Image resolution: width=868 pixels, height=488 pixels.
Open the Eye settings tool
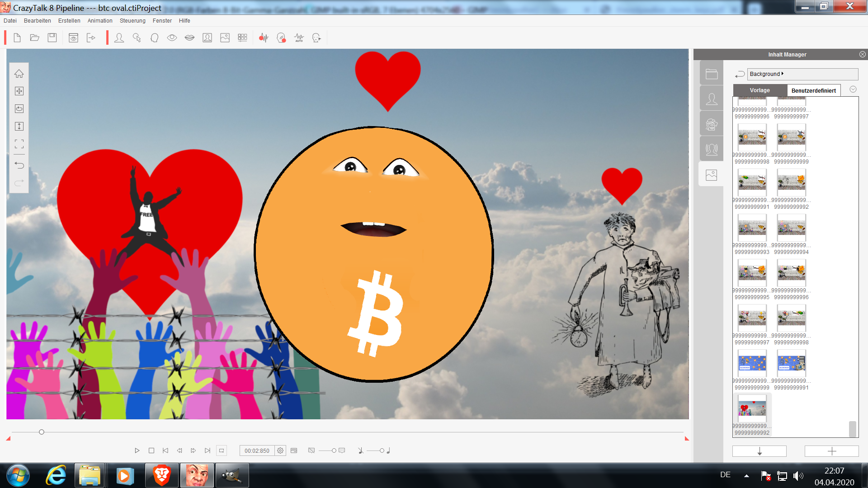pyautogui.click(x=172, y=38)
